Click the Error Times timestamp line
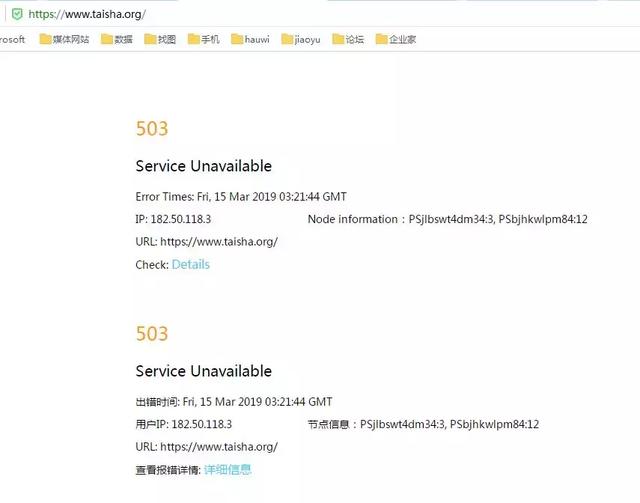This screenshot has height=503, width=640. tap(241, 197)
